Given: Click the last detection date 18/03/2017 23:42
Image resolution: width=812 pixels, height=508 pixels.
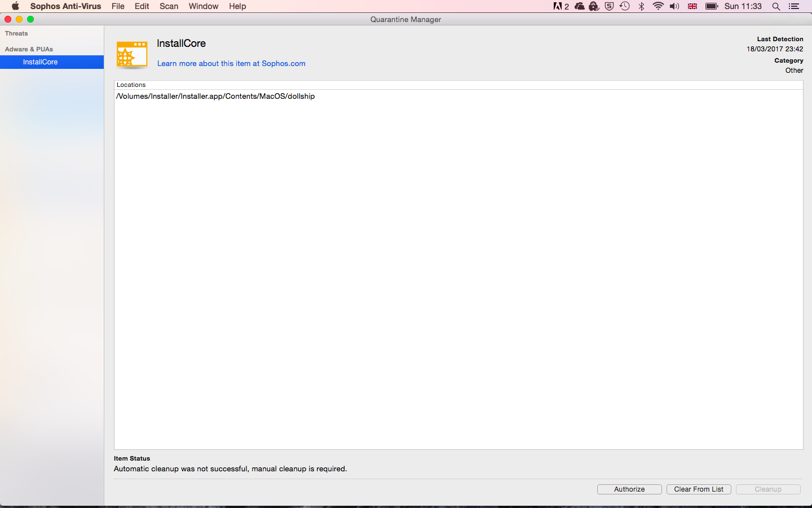Looking at the screenshot, I should point(775,49).
